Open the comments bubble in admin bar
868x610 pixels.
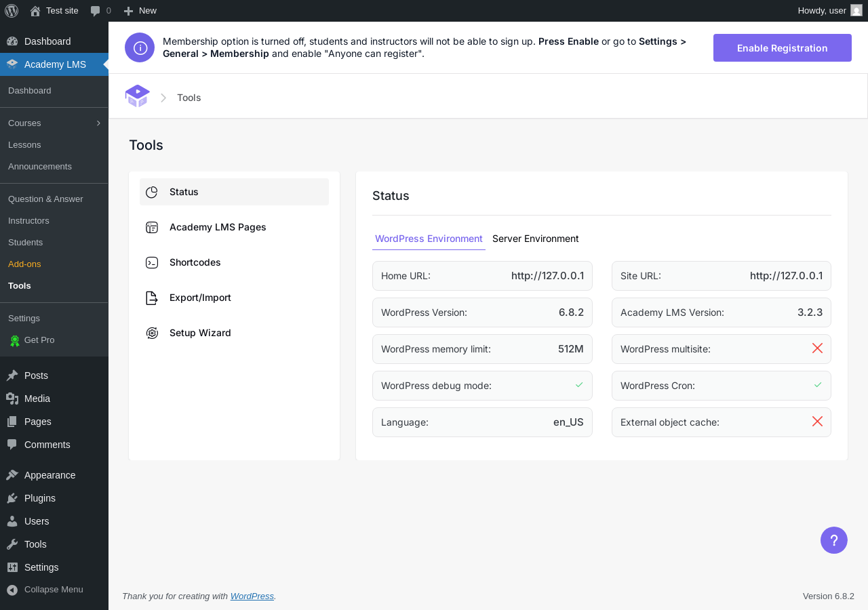pyautogui.click(x=96, y=11)
